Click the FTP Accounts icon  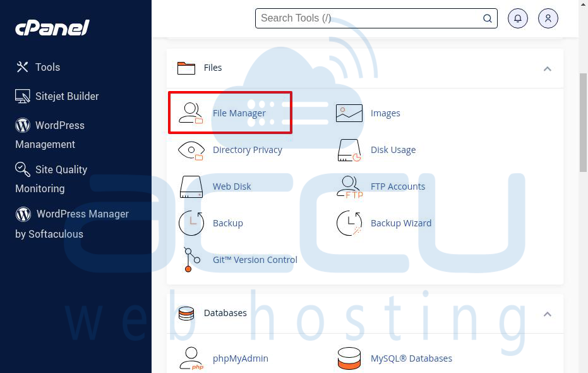click(x=350, y=187)
